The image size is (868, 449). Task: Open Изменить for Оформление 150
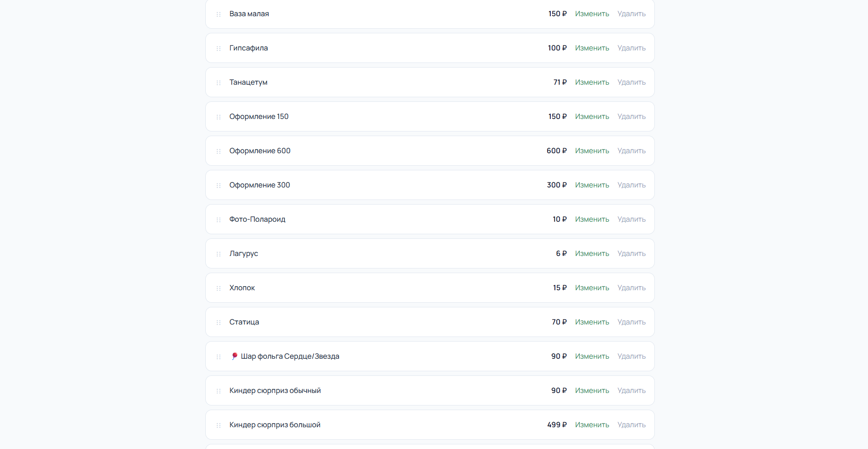(x=592, y=117)
